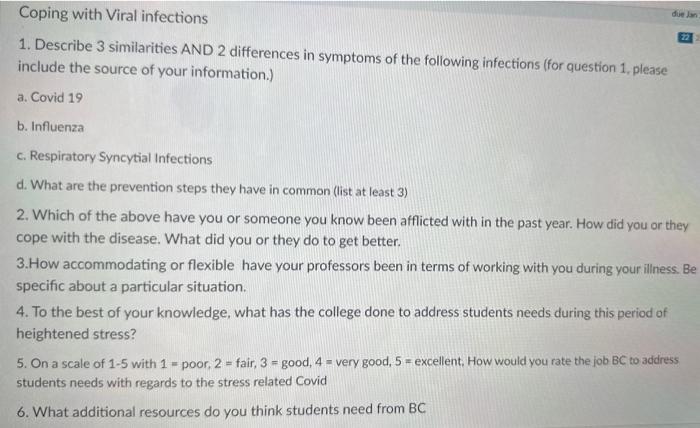Click the 'cope with the disease' line
Screen dimensions: 700x428
208,239
